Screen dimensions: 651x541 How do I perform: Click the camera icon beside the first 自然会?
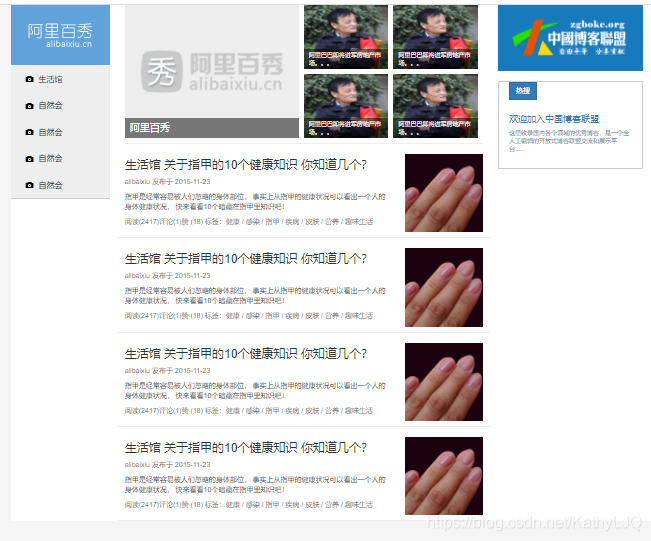click(x=29, y=106)
